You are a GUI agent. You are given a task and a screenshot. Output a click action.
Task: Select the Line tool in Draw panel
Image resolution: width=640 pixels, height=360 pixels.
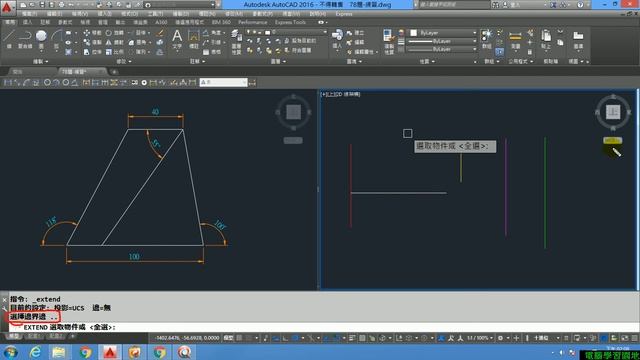[10, 39]
